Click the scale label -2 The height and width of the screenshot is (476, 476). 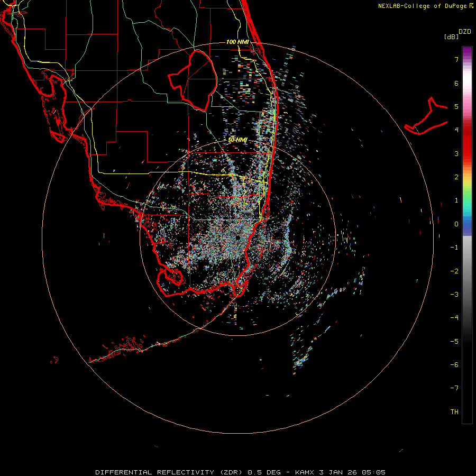coord(454,271)
